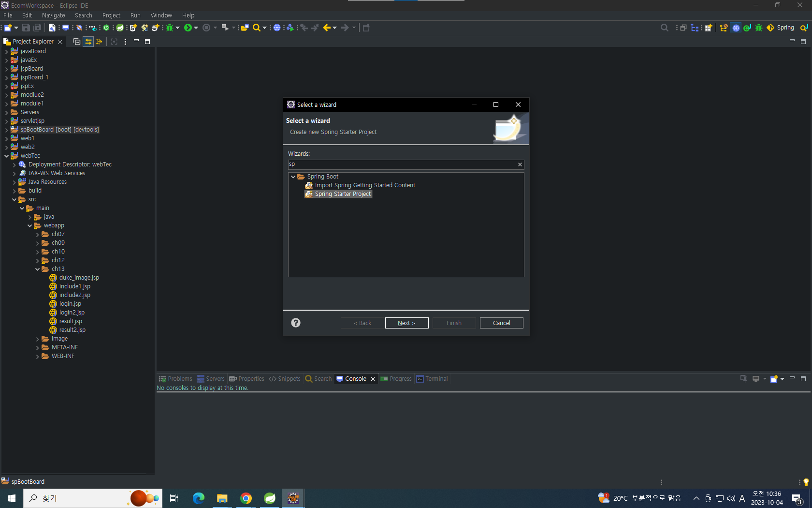Collapse the ch13 folder
This screenshot has width=812, height=508.
pos(37,269)
